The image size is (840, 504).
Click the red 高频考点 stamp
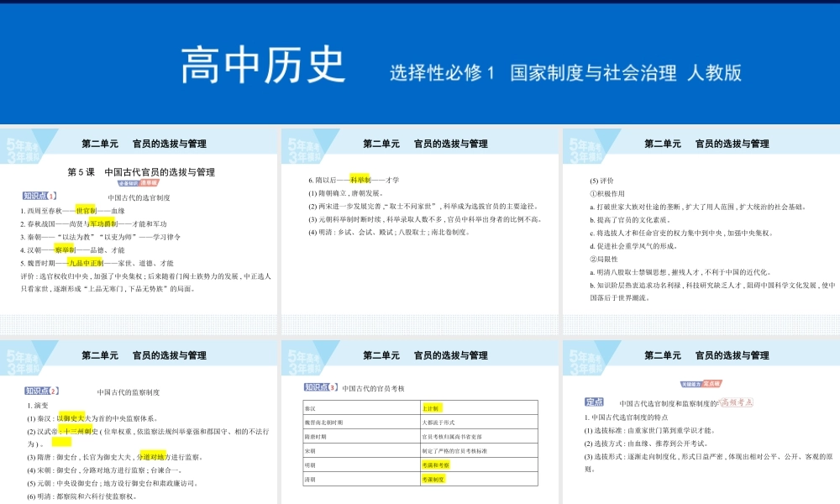pos(736,402)
